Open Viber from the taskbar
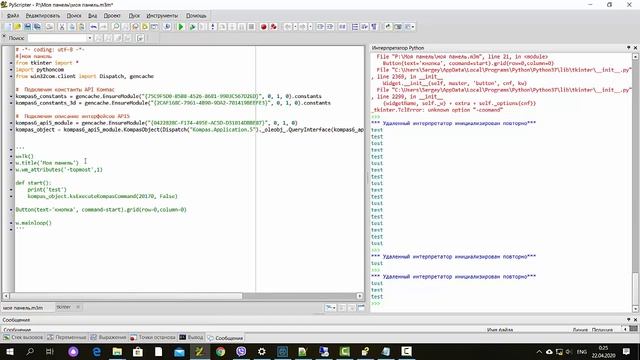 [x=241, y=351]
